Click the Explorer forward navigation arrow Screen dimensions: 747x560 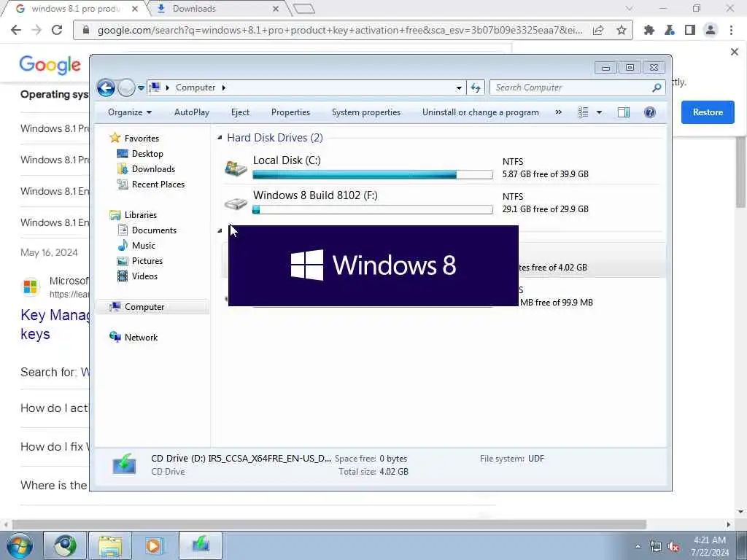tap(126, 87)
